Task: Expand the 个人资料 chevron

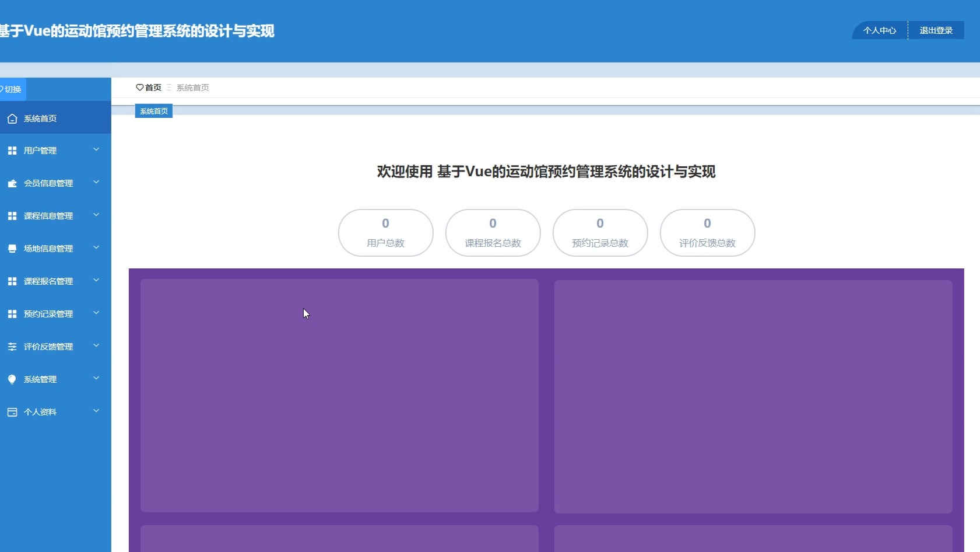Action: (x=96, y=411)
